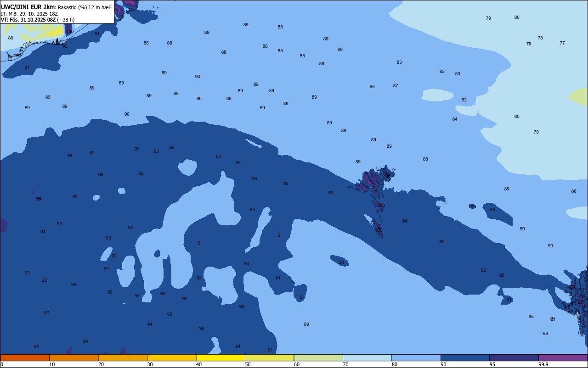This screenshot has width=588, height=368.
Task: Click the yellow-green 50–60 legend swatch
Action: click(x=269, y=357)
